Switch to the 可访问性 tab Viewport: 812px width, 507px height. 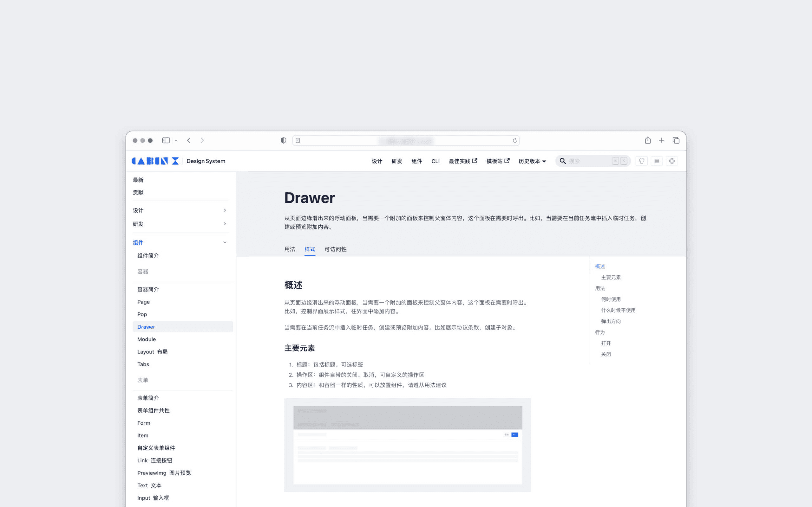(335, 249)
